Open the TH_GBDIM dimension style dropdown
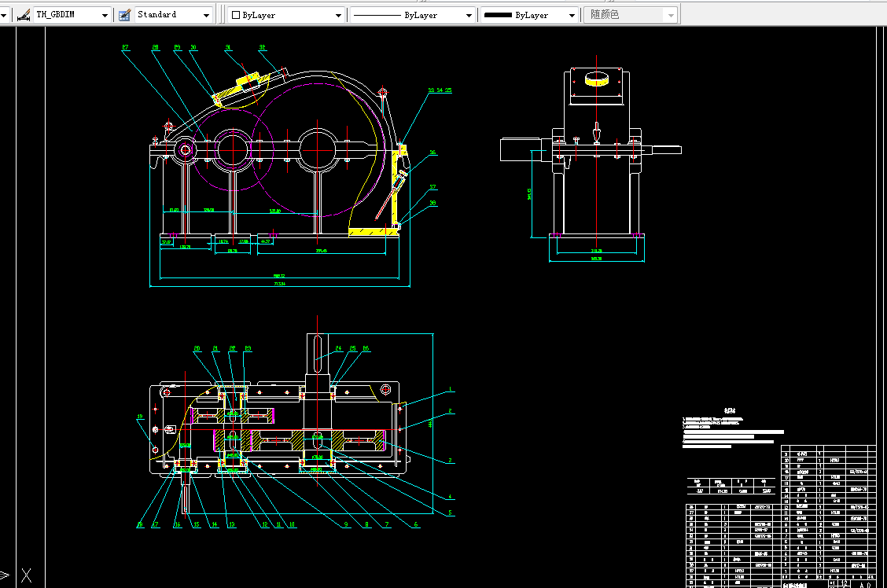 105,15
